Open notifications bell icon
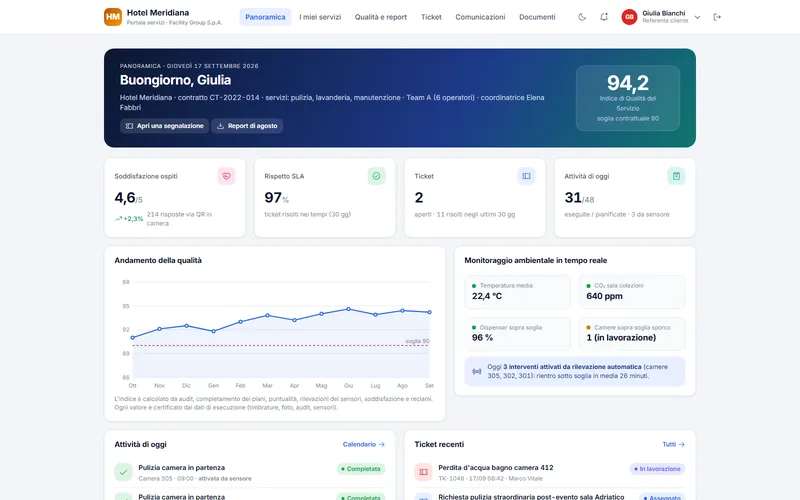 [x=604, y=17]
